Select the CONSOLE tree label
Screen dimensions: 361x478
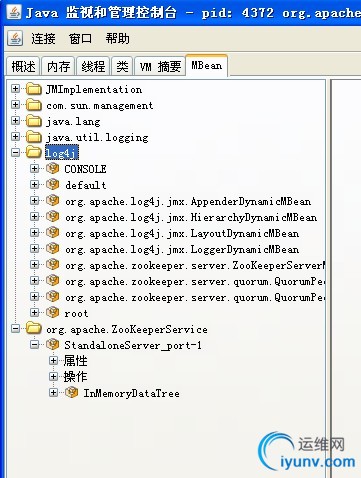pyautogui.click(x=85, y=169)
